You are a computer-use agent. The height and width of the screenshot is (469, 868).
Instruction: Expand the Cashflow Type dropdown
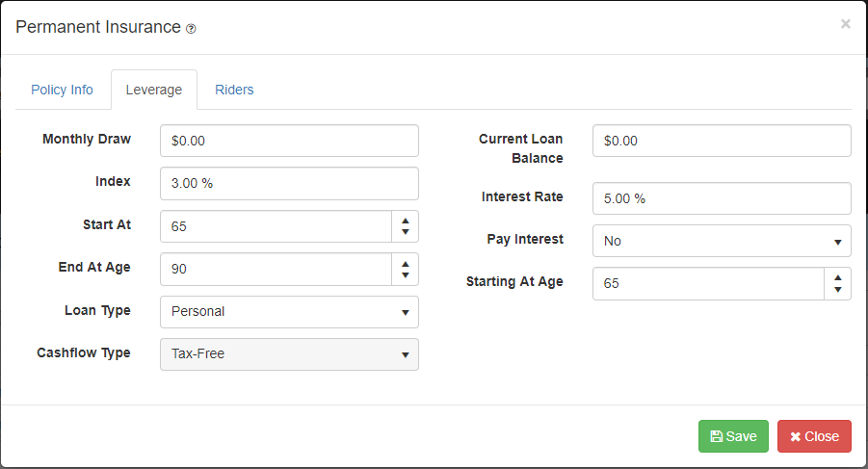point(289,353)
